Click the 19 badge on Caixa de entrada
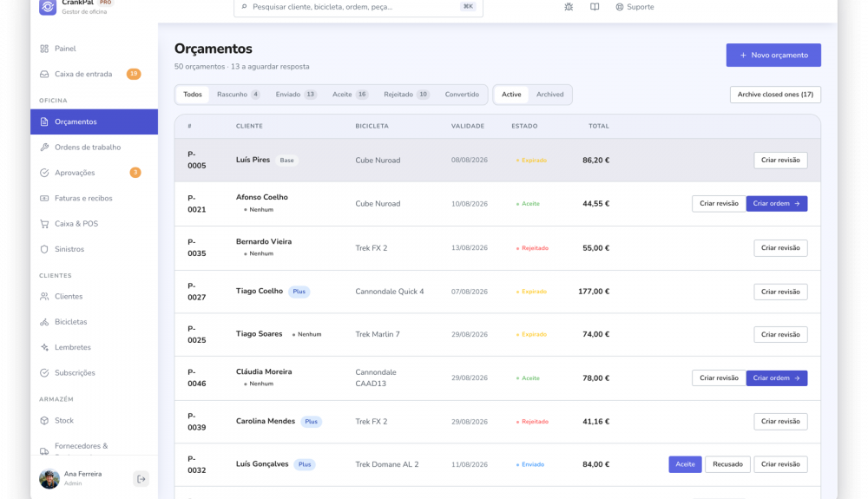 tap(134, 74)
